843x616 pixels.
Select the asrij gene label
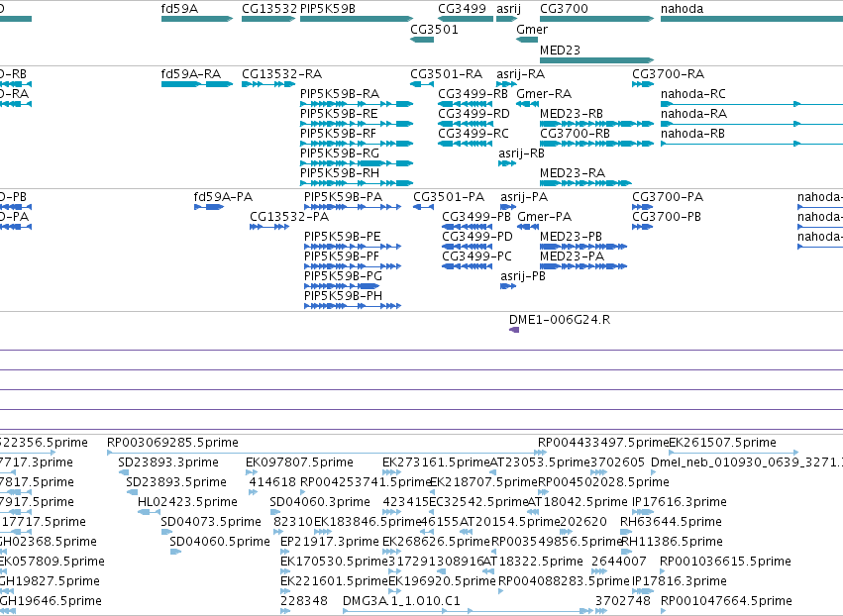[508, 9]
